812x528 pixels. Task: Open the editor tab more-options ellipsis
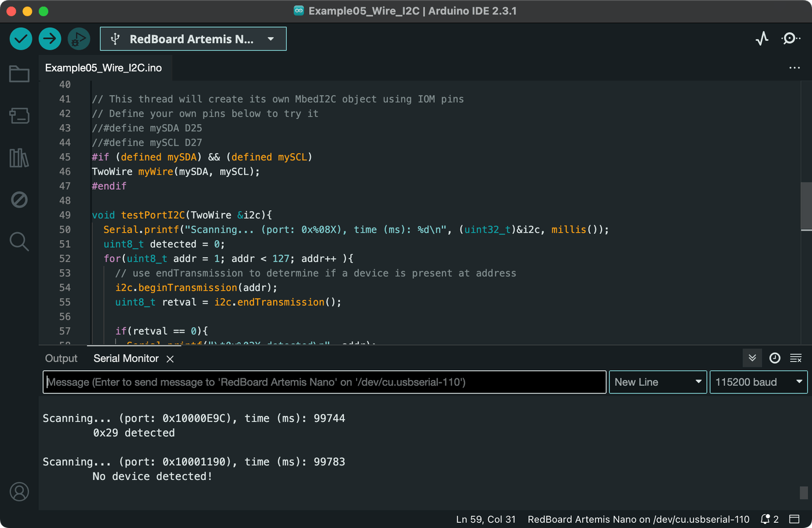click(x=795, y=68)
